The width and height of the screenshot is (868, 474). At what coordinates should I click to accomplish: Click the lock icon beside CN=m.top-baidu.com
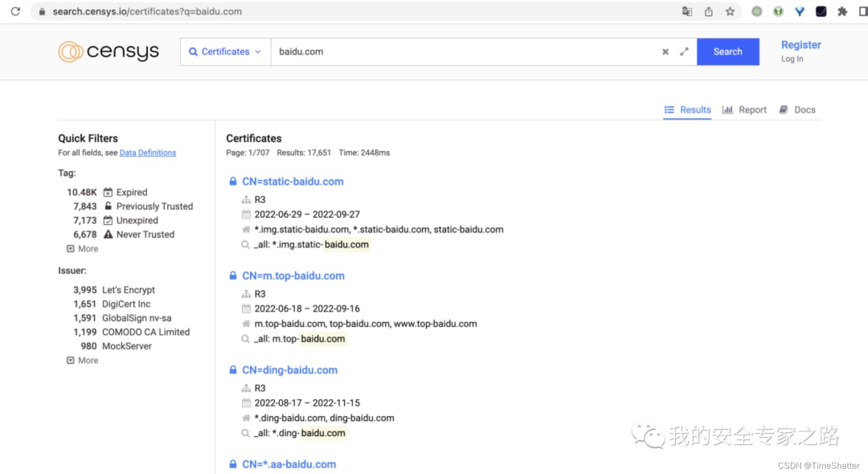(233, 276)
